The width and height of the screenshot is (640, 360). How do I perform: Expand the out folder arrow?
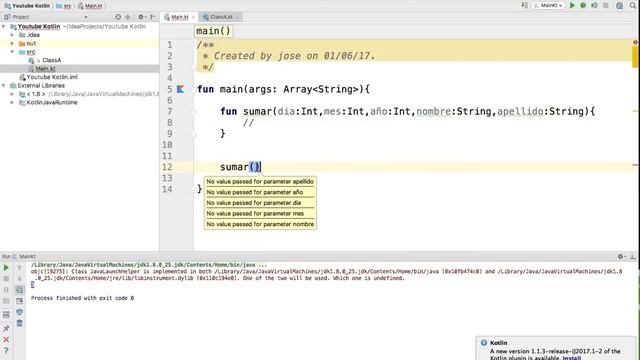pos(12,43)
